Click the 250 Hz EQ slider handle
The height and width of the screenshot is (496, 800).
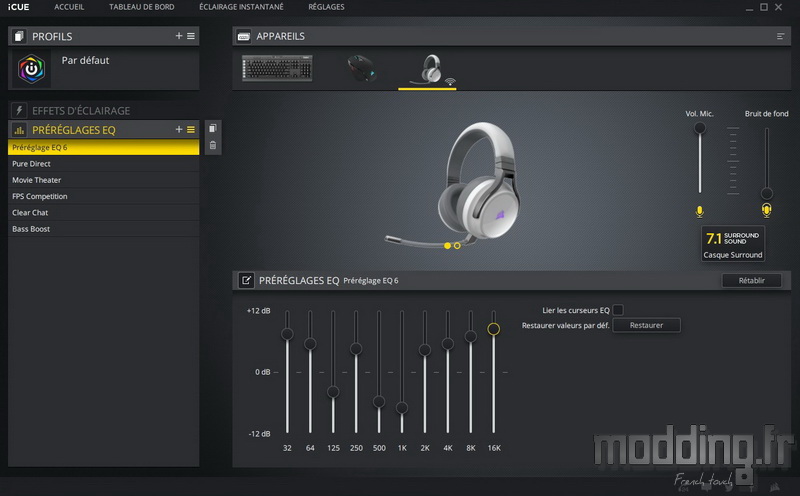[356, 349]
